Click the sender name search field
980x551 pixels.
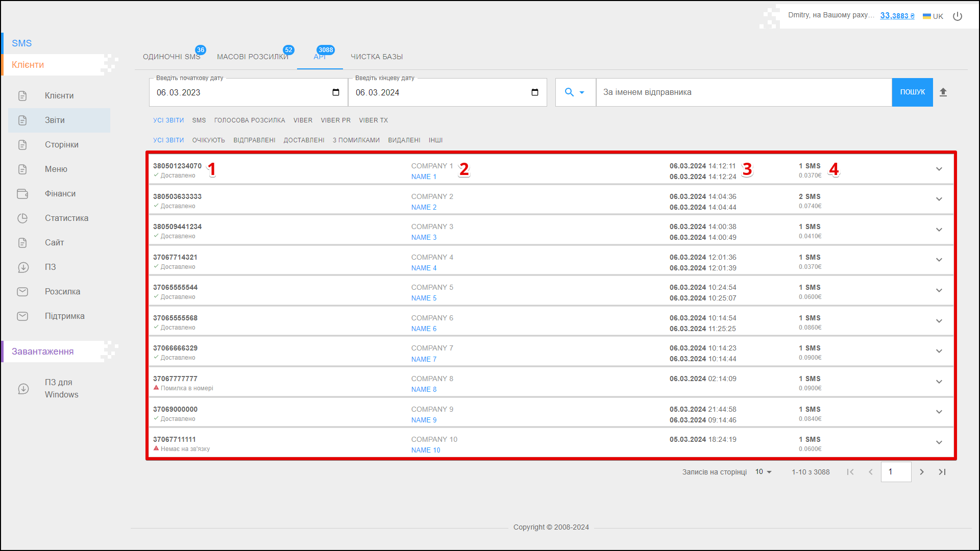(743, 92)
